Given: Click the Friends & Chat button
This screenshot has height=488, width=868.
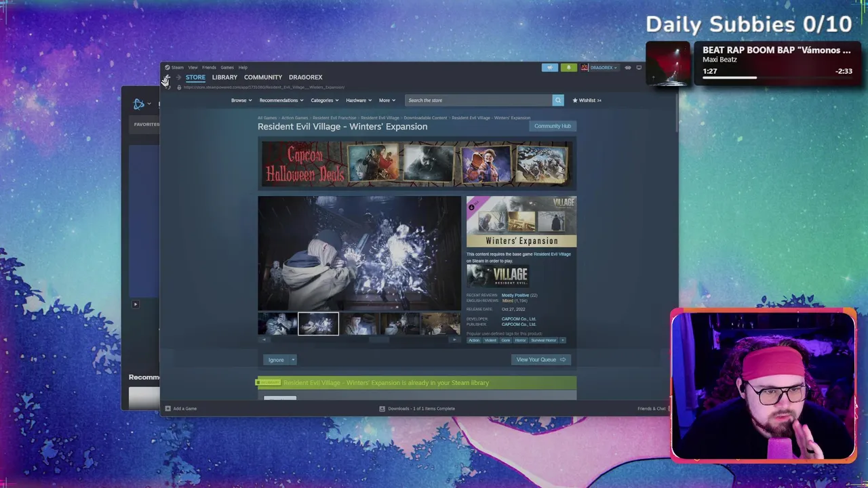Looking at the screenshot, I should point(652,409).
